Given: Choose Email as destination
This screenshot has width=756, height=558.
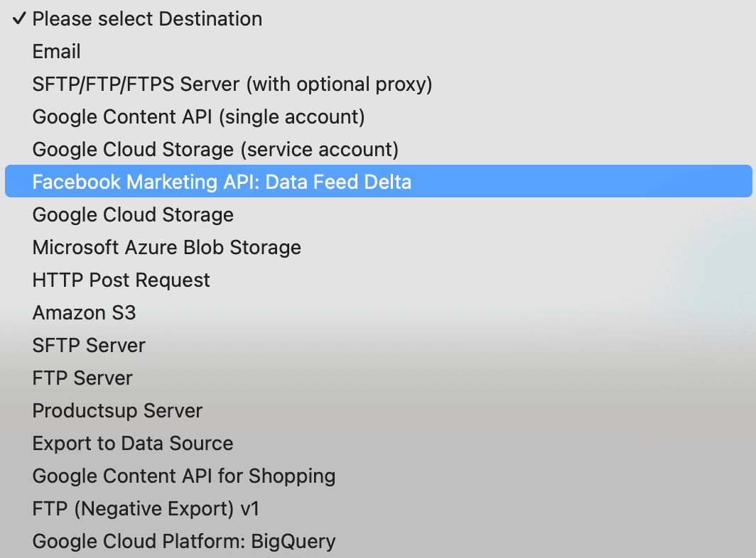Looking at the screenshot, I should tap(379, 52).
